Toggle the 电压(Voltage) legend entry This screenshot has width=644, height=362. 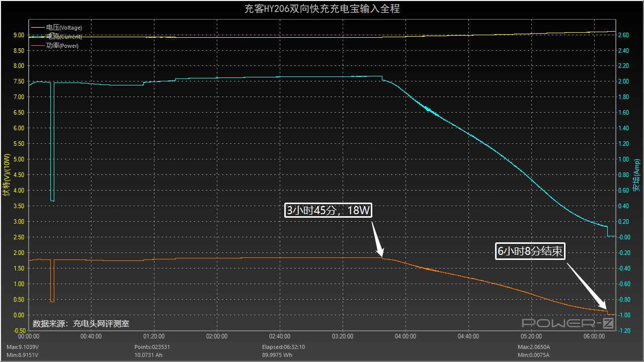pyautogui.click(x=64, y=28)
